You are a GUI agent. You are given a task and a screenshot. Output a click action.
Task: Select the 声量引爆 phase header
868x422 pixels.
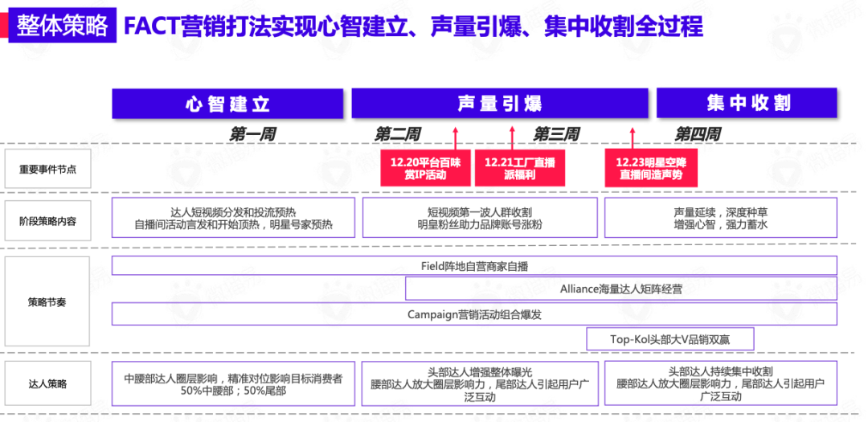click(499, 104)
